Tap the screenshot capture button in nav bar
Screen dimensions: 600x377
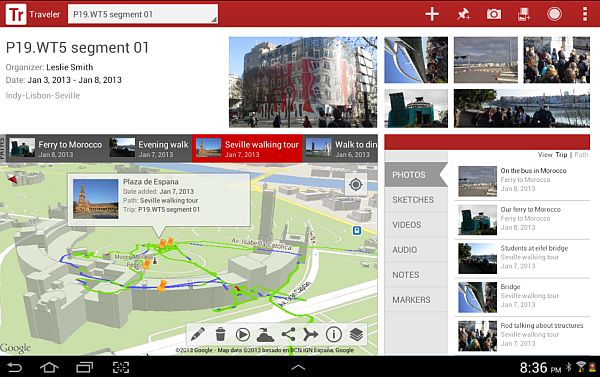point(121,367)
